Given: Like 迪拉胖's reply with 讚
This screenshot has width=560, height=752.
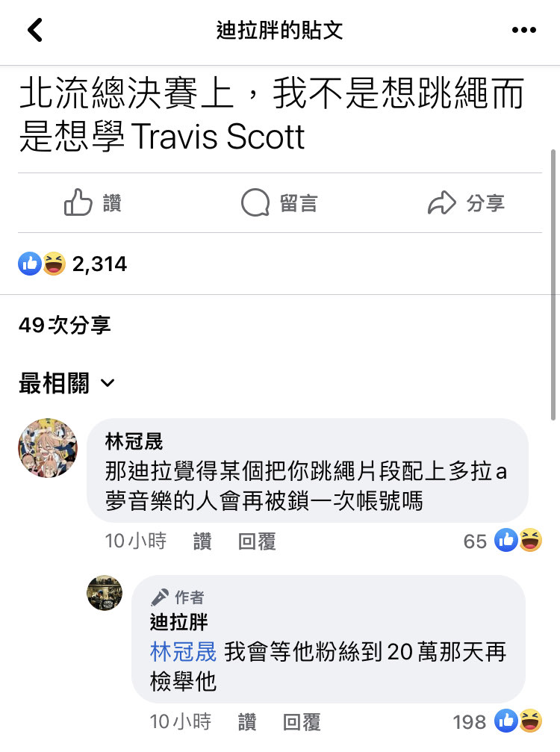Looking at the screenshot, I should pos(247,722).
